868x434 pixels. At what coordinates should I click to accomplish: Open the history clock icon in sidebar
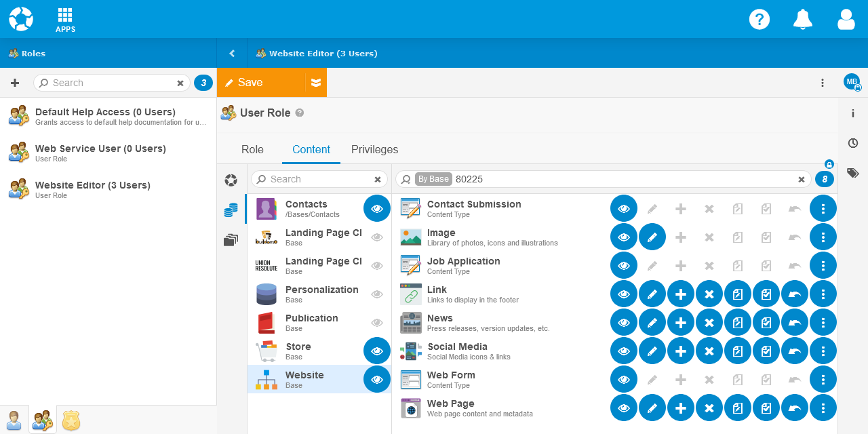853,143
